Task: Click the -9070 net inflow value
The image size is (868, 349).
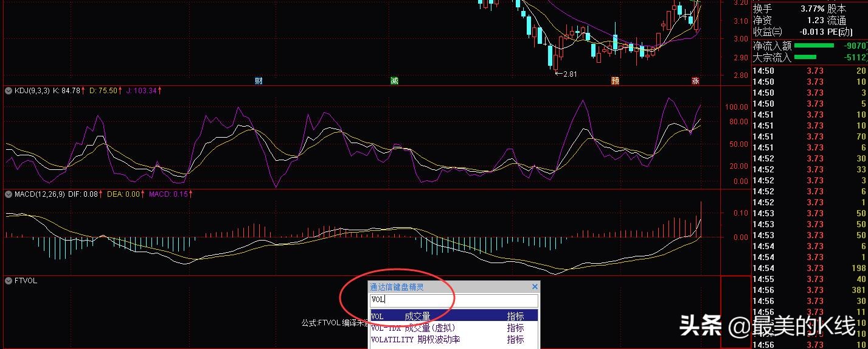Action: click(855, 46)
